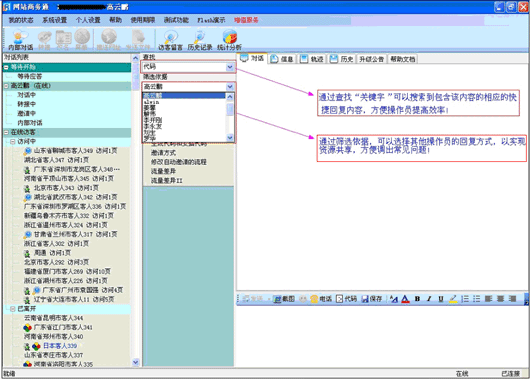Screen dimensions: 530x379
Task: Click the 代码 code icon in chat toolbar
Action: click(346, 299)
